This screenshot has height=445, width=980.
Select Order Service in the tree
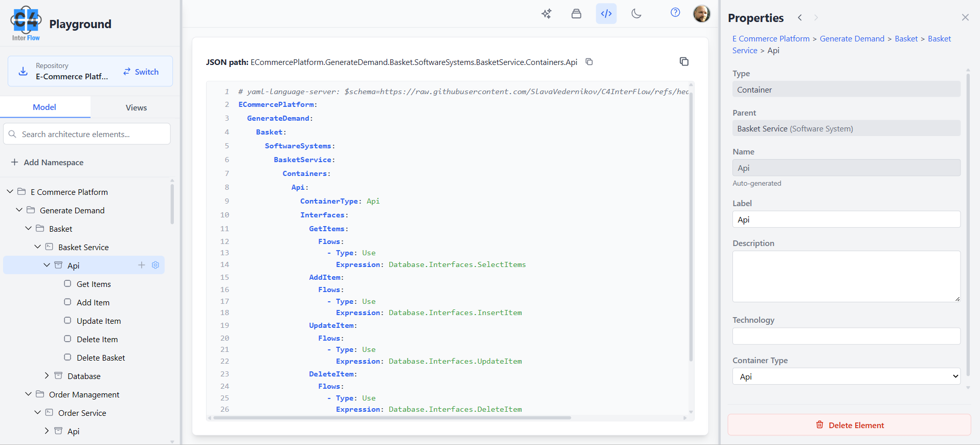pyautogui.click(x=82, y=413)
